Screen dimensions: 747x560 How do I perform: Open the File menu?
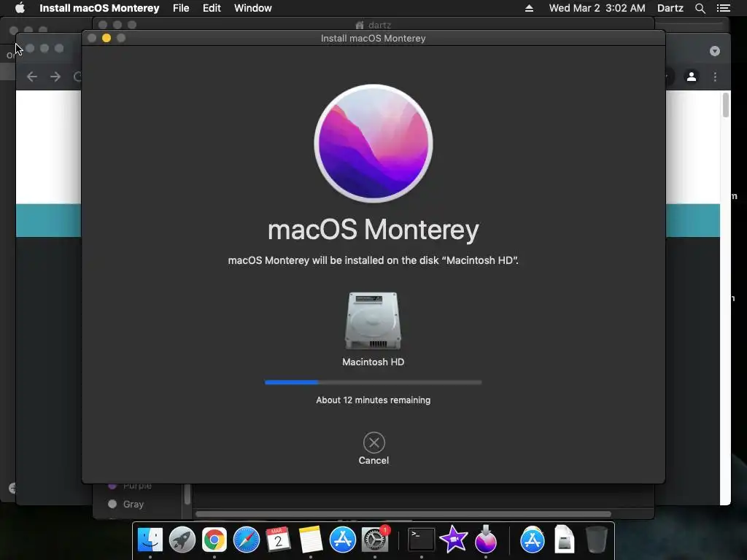(x=181, y=8)
